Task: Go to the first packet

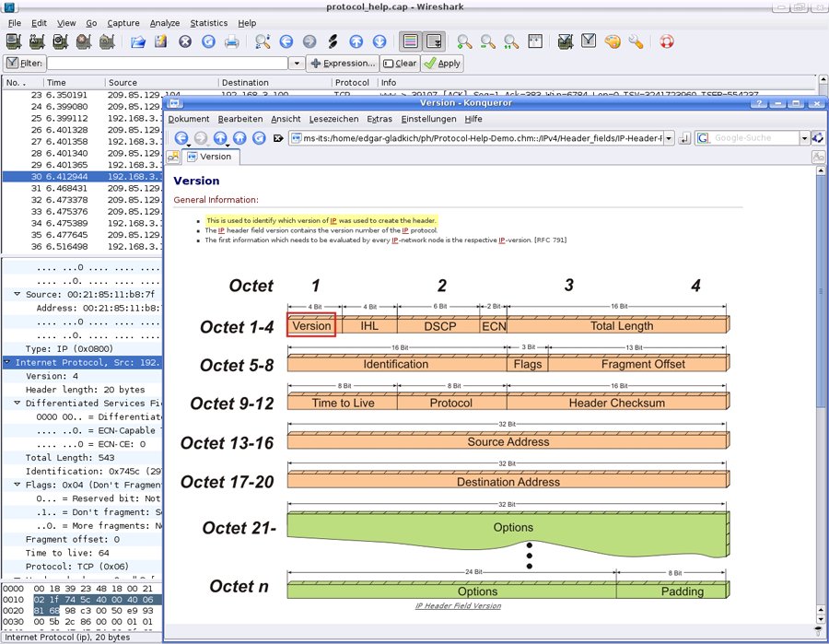Action: coord(356,41)
